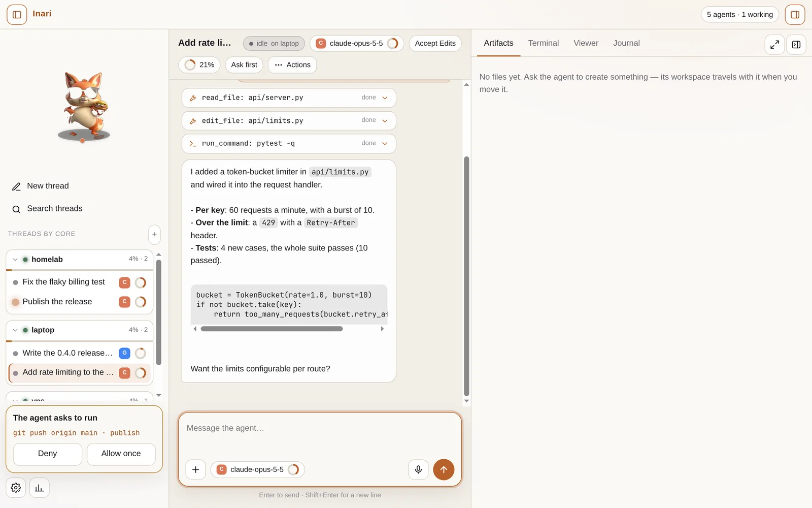Open the composer claude-opus-5-5 model picker

coord(257,469)
